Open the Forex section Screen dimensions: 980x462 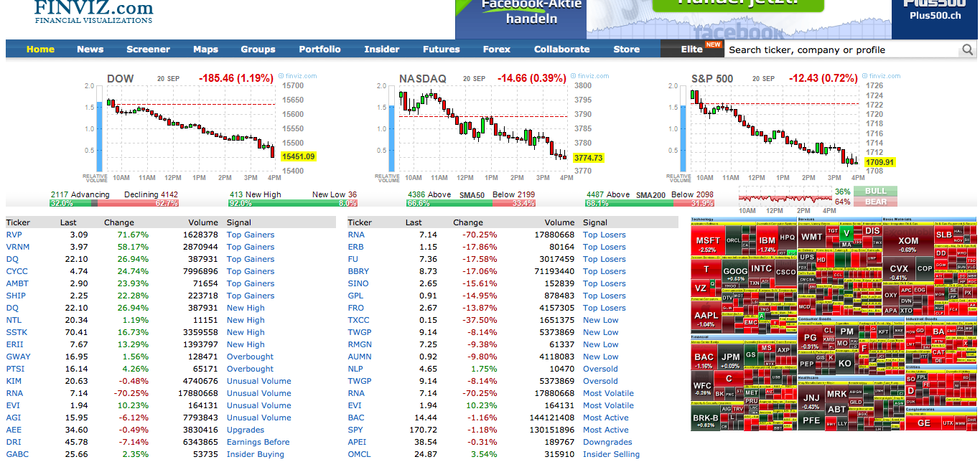coord(497,49)
